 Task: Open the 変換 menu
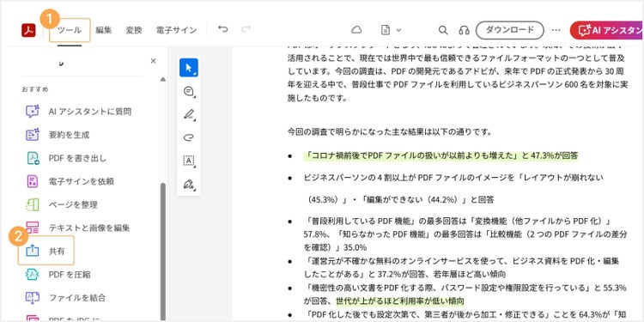[x=133, y=30]
